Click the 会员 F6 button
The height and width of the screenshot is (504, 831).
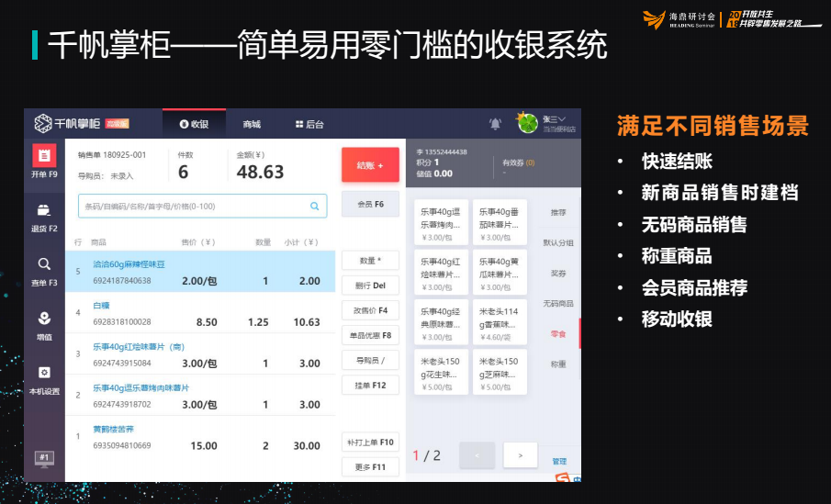click(x=370, y=204)
